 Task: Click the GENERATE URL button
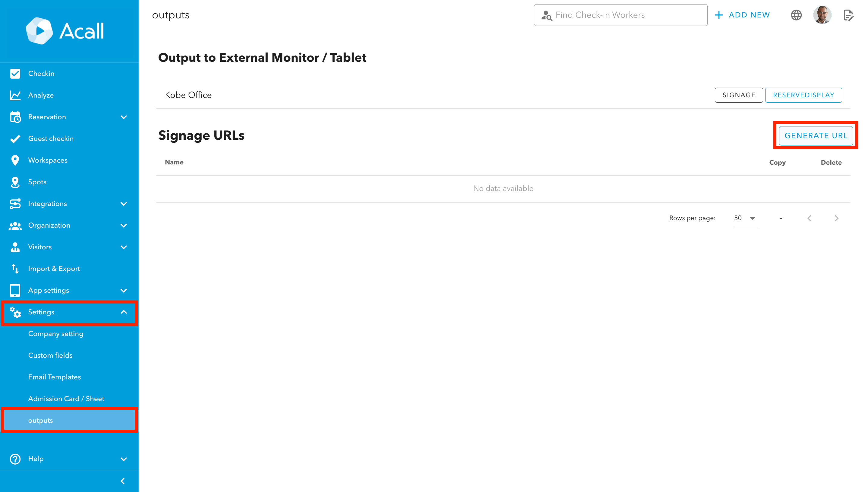click(815, 135)
